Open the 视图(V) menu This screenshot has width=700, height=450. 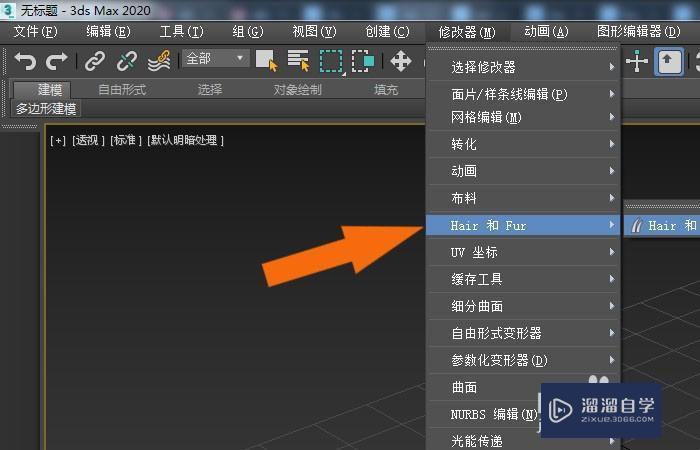point(314,32)
